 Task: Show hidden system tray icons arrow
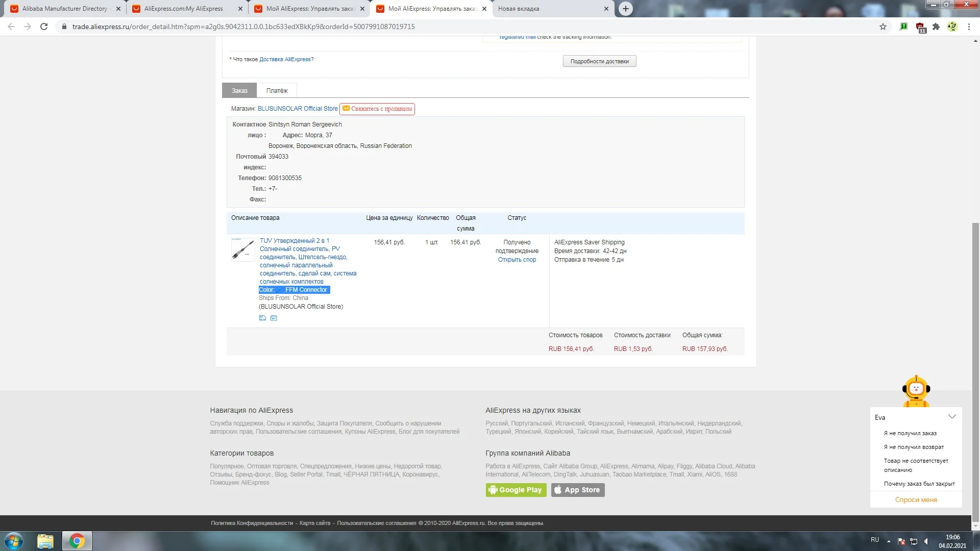tap(889, 541)
